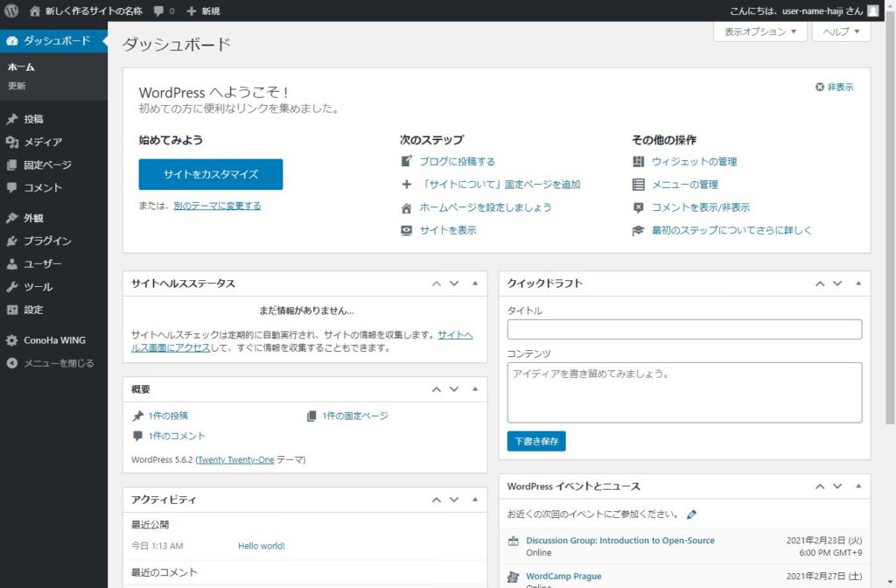Click the ツール wrench icon in sidebar
Screen dimensions: 896x588
click(12, 287)
